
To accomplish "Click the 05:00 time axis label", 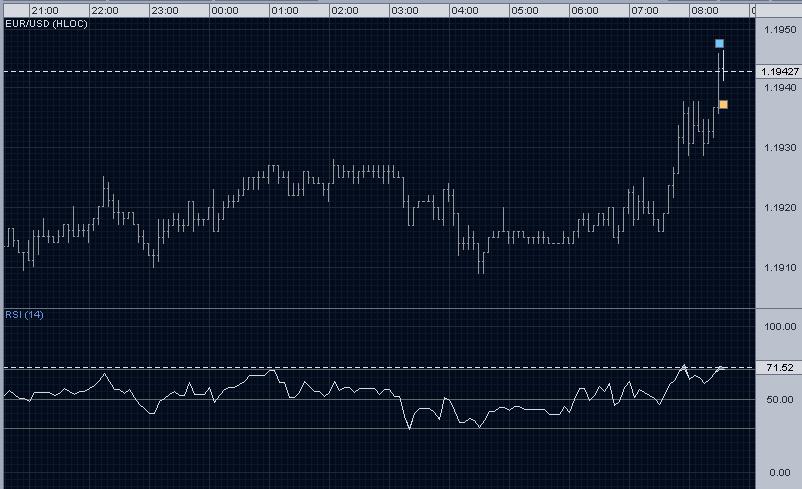I will (524, 10).
